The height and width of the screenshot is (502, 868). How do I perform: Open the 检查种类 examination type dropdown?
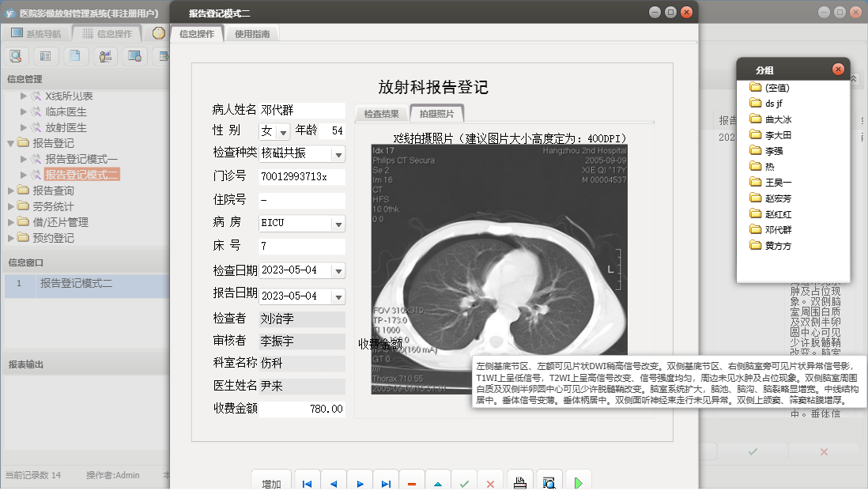coord(338,154)
